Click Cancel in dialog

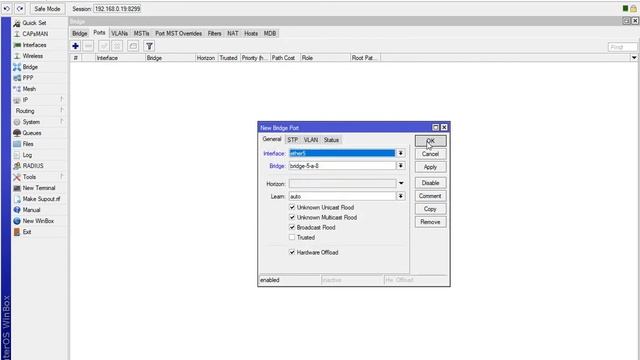tap(430, 154)
